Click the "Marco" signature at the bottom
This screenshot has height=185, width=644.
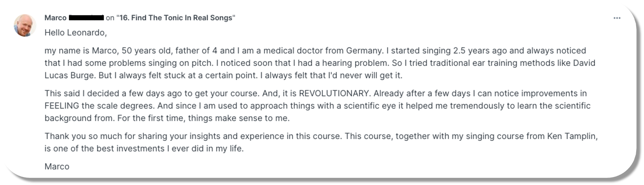[x=57, y=167]
